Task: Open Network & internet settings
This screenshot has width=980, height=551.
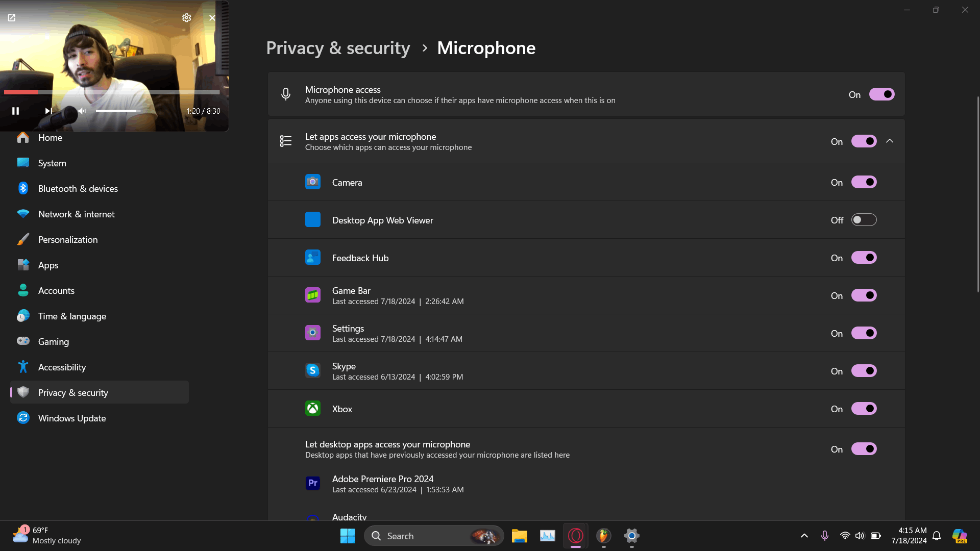Action: click(x=100, y=214)
